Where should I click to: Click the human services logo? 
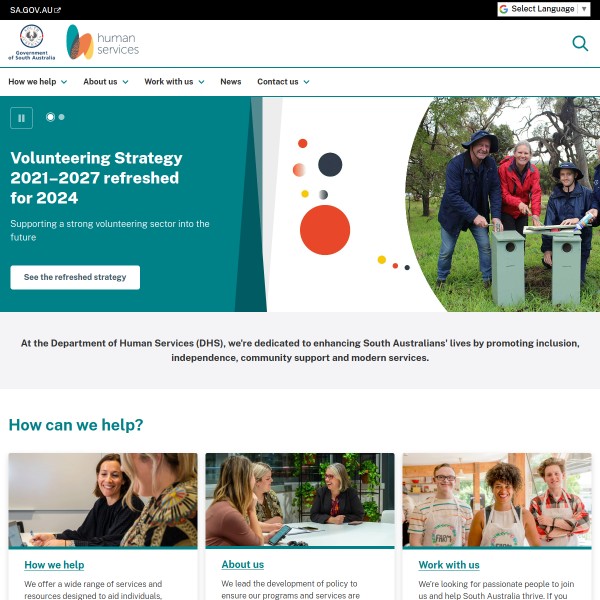tap(103, 42)
